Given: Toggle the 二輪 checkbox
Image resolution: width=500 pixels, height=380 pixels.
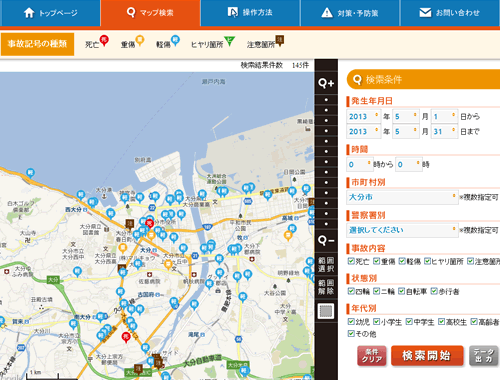Looking at the screenshot, I should click(377, 291).
